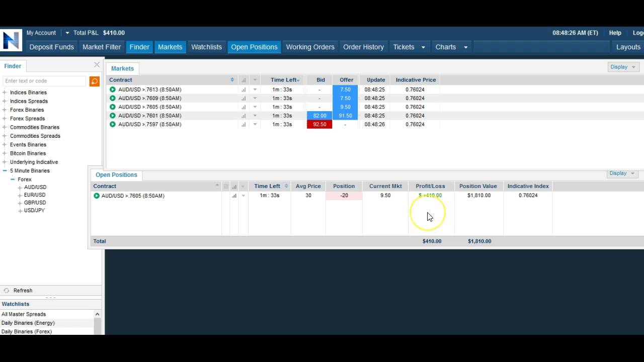Click 9.50 offer for AUD/USD >.7605
The image size is (644, 362).
coord(345,107)
